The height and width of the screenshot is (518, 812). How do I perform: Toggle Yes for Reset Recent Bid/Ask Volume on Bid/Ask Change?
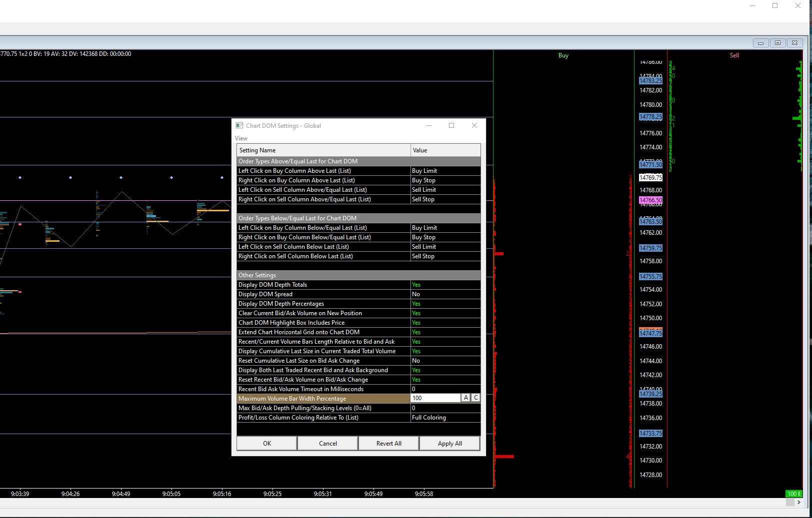click(445, 380)
